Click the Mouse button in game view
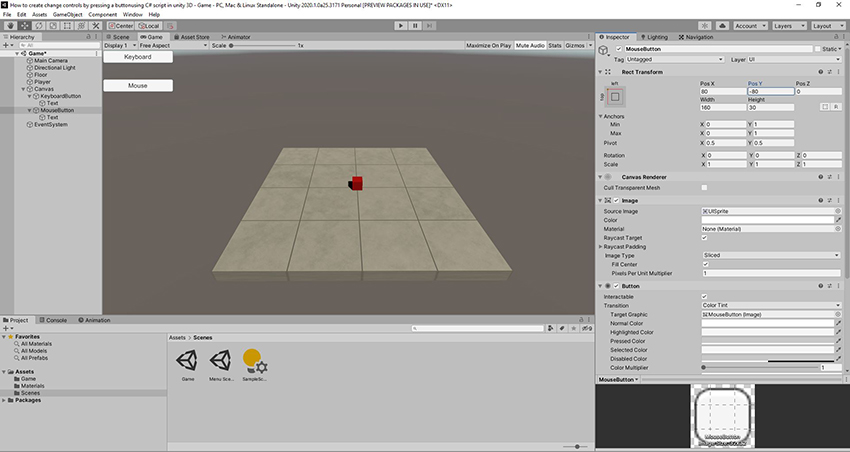The height and width of the screenshot is (452, 850). click(x=138, y=86)
